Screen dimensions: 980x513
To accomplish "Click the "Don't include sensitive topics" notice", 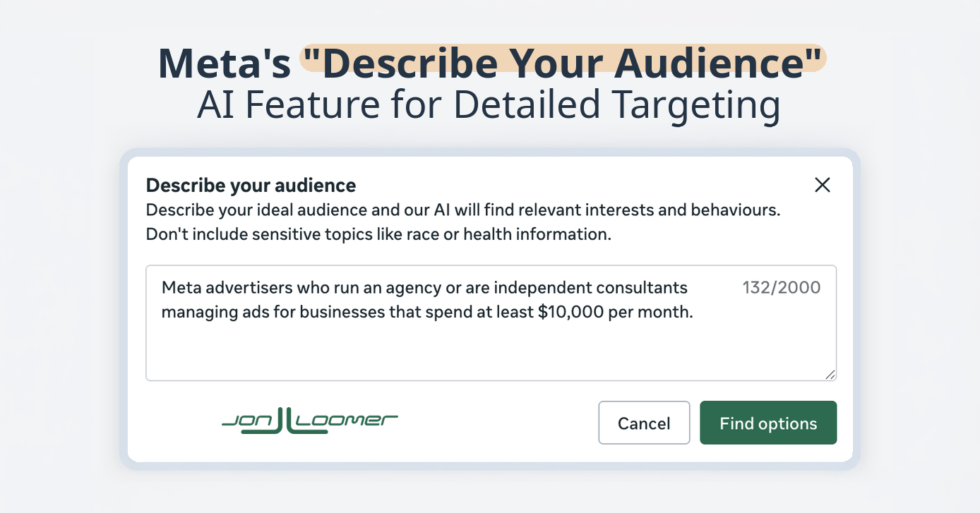I will [x=378, y=234].
